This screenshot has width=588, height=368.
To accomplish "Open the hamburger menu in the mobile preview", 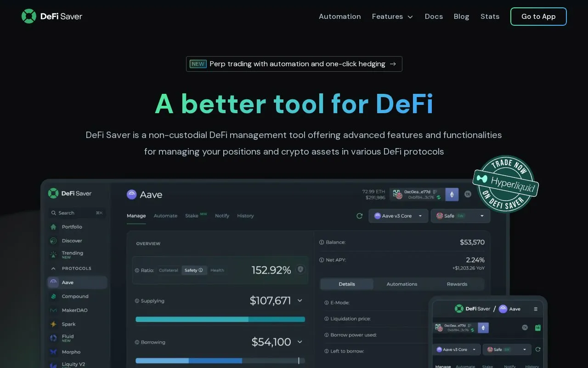I will 536,309.
